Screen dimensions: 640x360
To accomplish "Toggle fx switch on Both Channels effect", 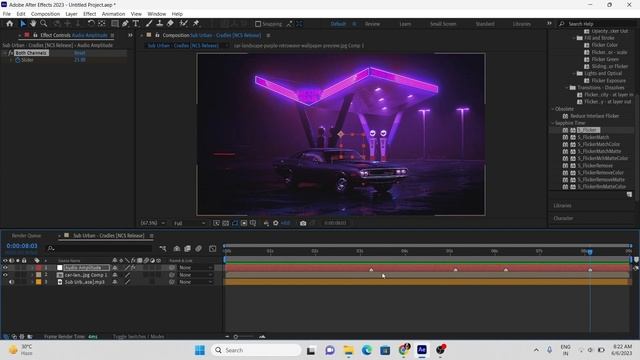I will tap(11, 53).
